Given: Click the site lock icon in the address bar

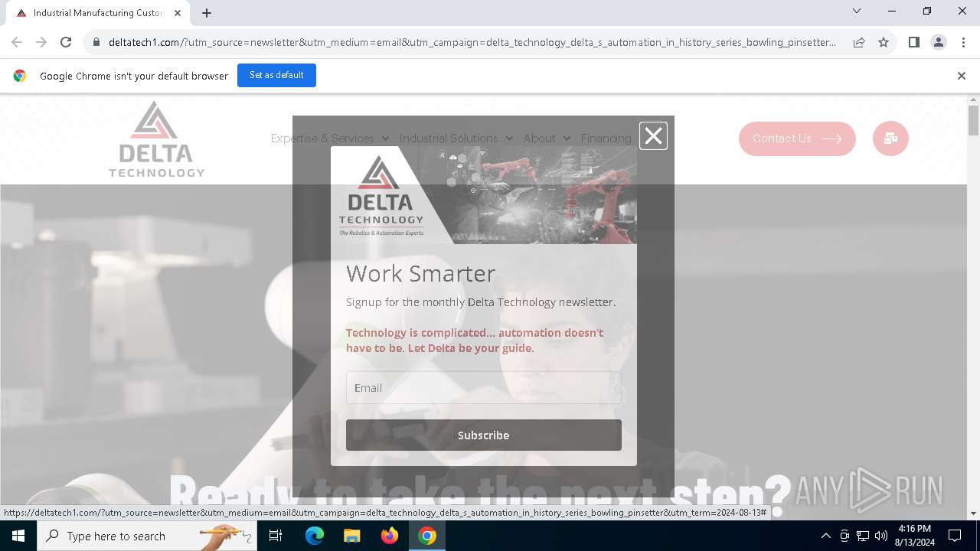Looking at the screenshot, I should click(x=96, y=42).
